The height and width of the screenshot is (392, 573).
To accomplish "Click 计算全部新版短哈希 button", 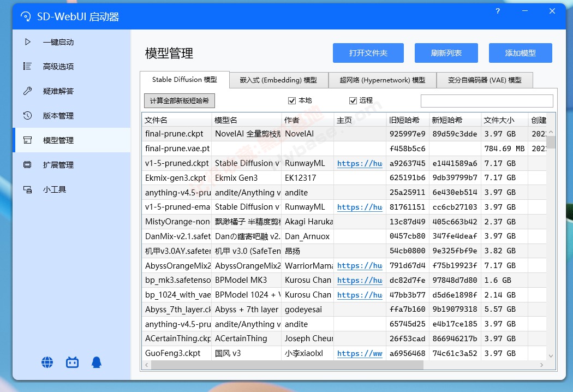I will click(x=180, y=100).
